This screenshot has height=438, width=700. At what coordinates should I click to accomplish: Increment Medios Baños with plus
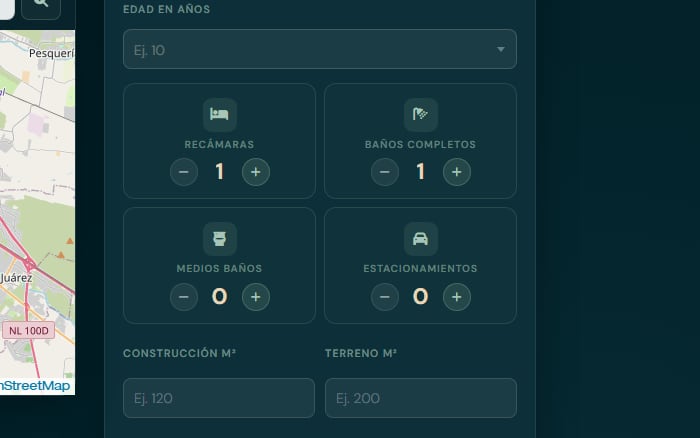point(256,297)
